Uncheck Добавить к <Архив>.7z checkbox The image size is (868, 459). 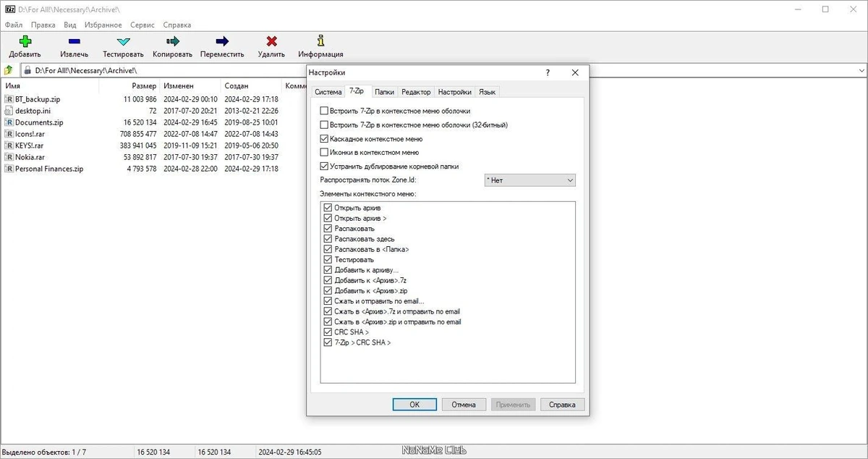[328, 280]
